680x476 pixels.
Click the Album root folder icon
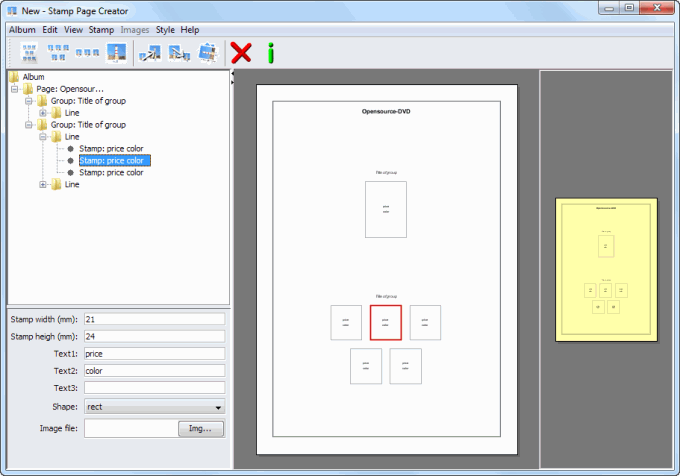(14, 77)
